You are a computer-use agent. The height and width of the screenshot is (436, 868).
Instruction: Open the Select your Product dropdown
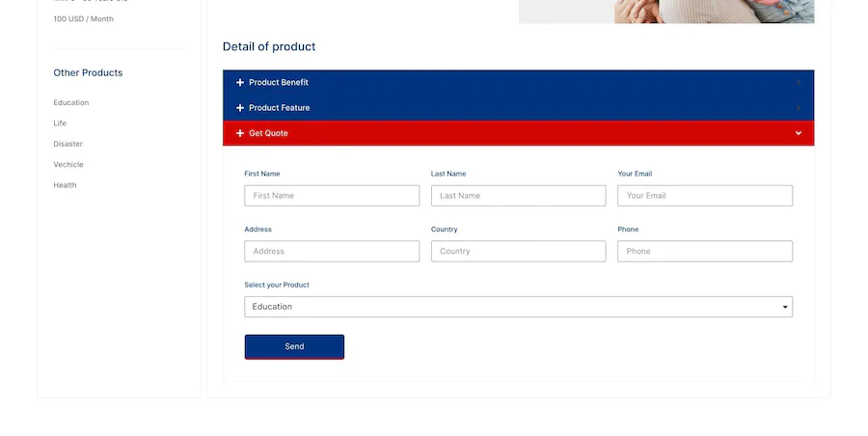click(x=518, y=307)
